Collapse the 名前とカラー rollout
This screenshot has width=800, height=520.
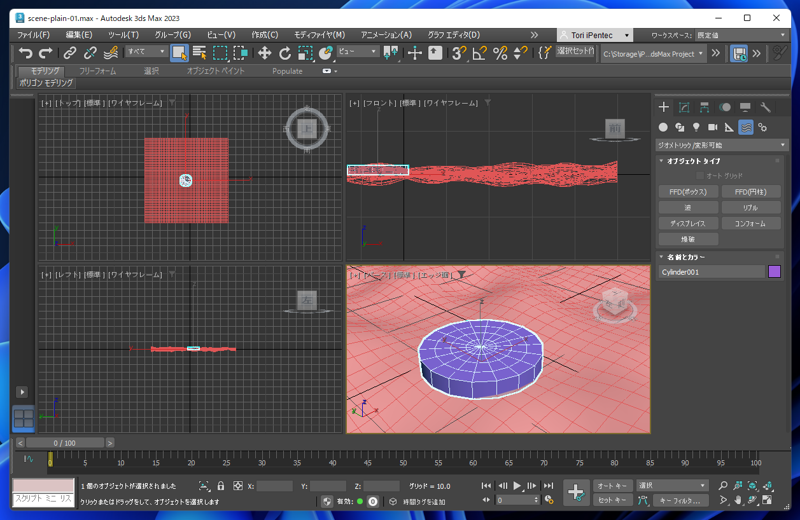coord(686,257)
